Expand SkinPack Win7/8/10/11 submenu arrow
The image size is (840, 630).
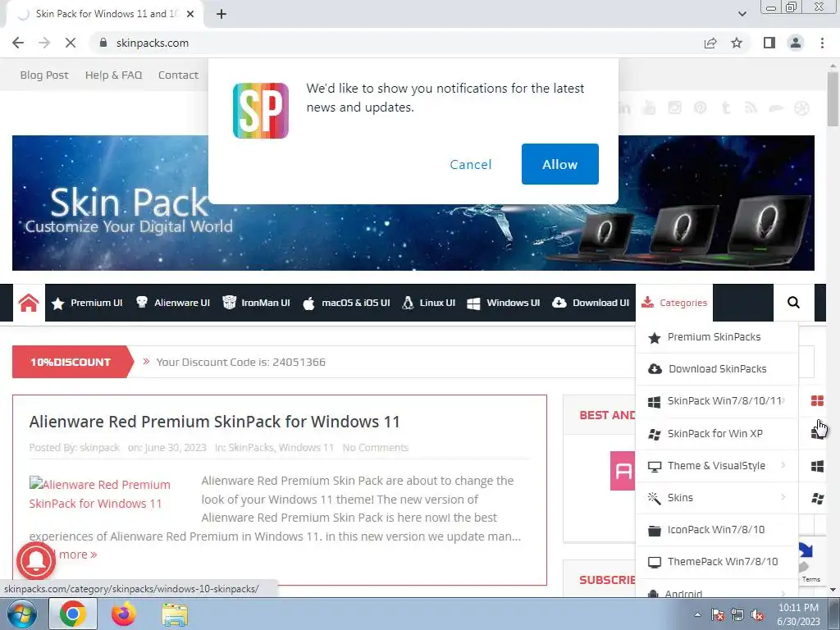click(783, 400)
